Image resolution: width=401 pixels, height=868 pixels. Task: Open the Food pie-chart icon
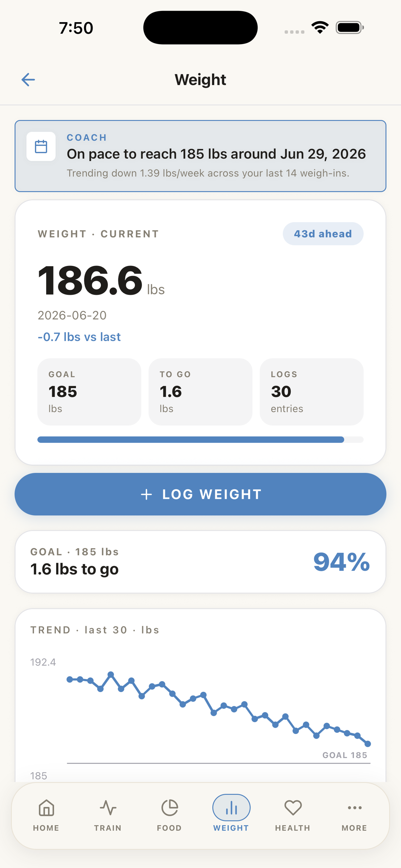coord(170,807)
